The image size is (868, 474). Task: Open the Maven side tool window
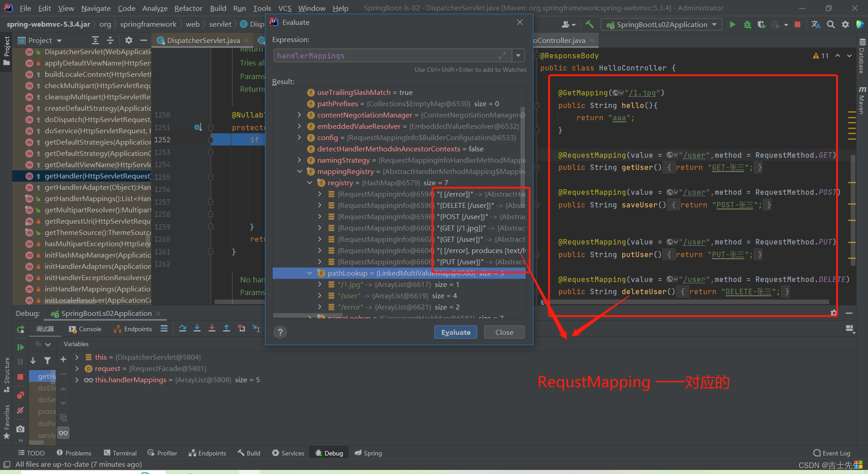click(x=862, y=100)
